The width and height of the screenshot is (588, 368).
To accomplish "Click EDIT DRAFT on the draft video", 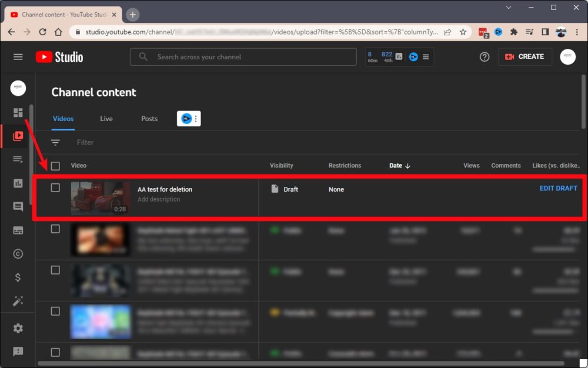I will (x=557, y=189).
